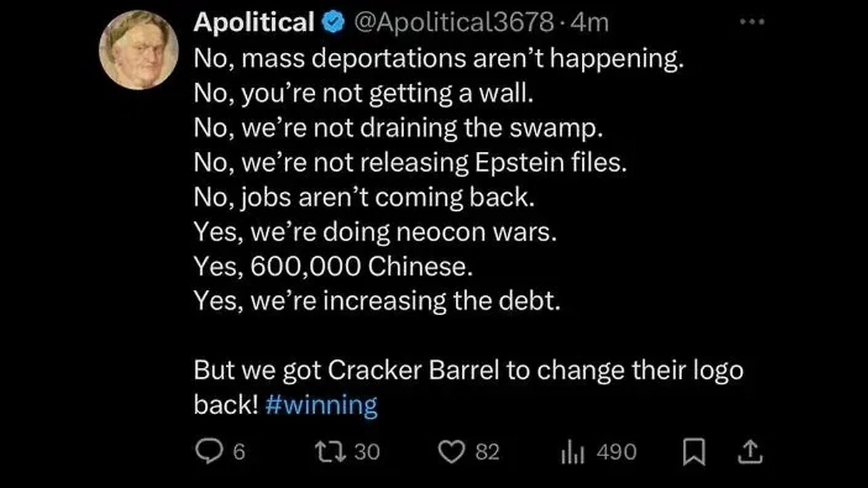Click the Apolitical display name

[x=254, y=23]
